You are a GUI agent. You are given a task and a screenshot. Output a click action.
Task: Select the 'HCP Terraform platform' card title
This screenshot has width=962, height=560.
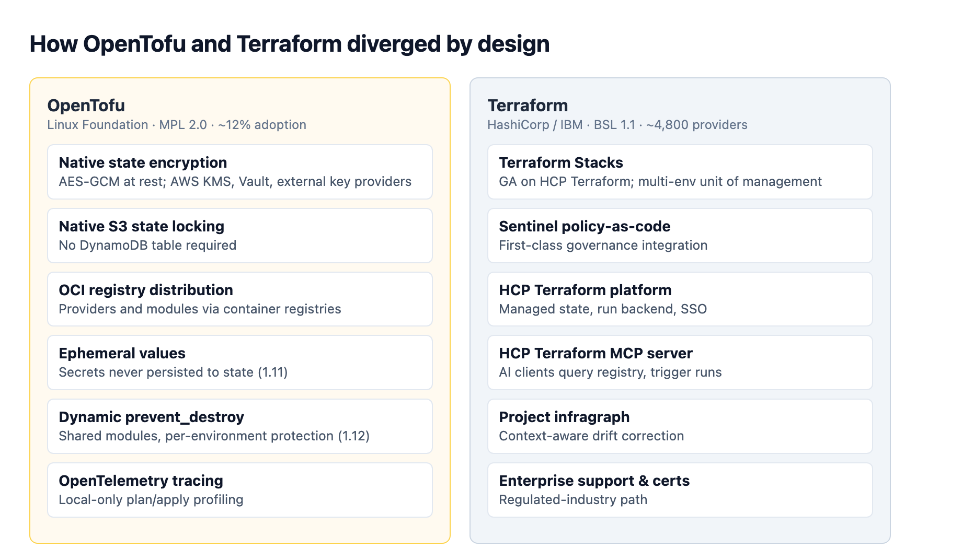click(586, 290)
